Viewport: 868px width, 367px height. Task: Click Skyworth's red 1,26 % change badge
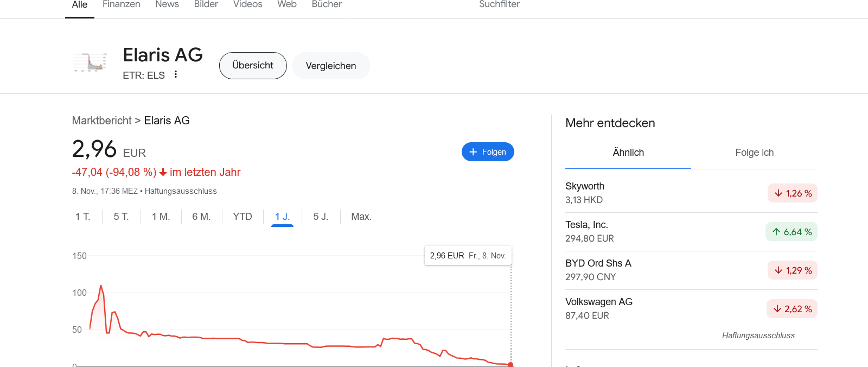click(x=792, y=193)
